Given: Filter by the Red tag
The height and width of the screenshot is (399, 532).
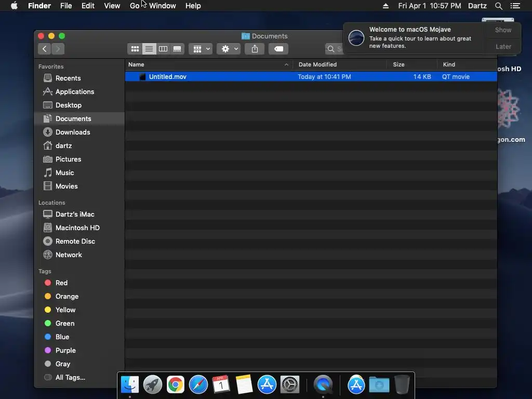Looking at the screenshot, I should (x=79, y=283).
